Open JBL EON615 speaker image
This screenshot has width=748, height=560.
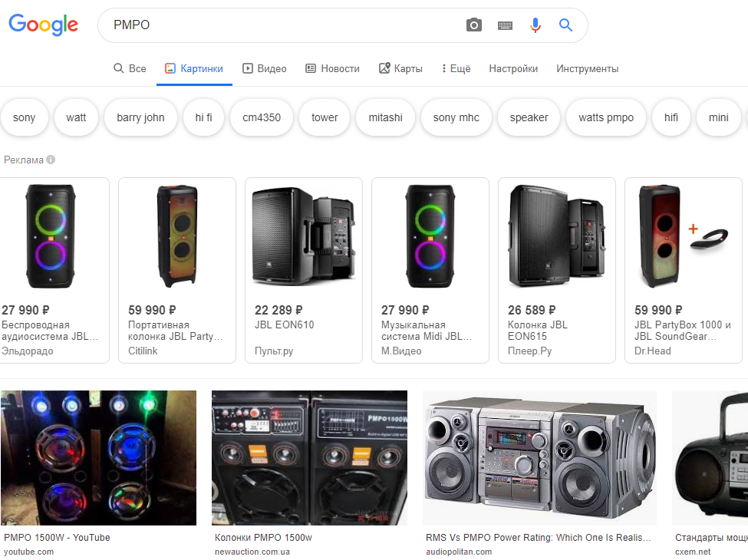557,236
